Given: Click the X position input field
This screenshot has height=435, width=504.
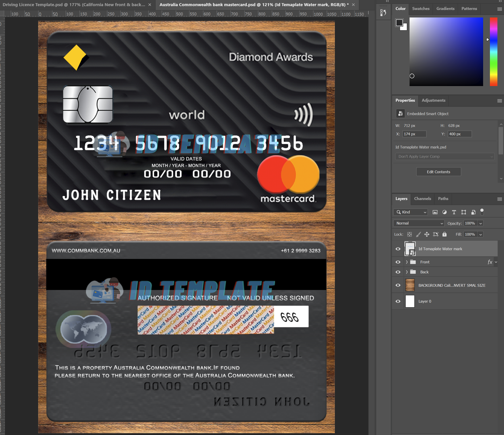Looking at the screenshot, I should [x=415, y=134].
